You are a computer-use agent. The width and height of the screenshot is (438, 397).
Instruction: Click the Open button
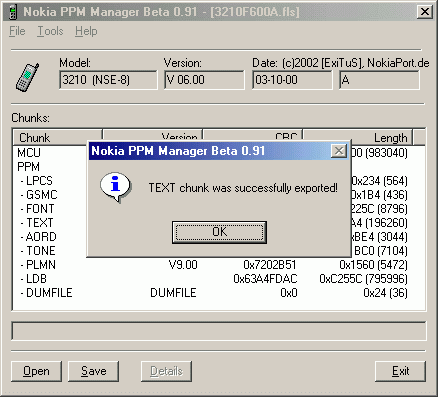(36, 371)
